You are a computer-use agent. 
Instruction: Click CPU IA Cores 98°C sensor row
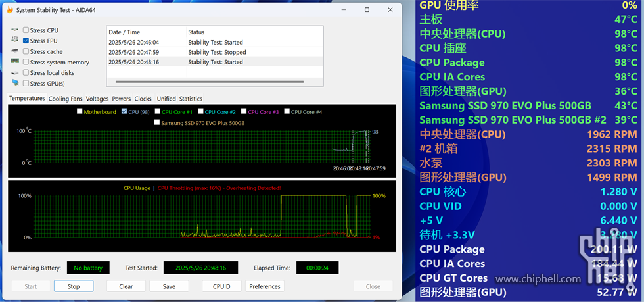pos(528,77)
